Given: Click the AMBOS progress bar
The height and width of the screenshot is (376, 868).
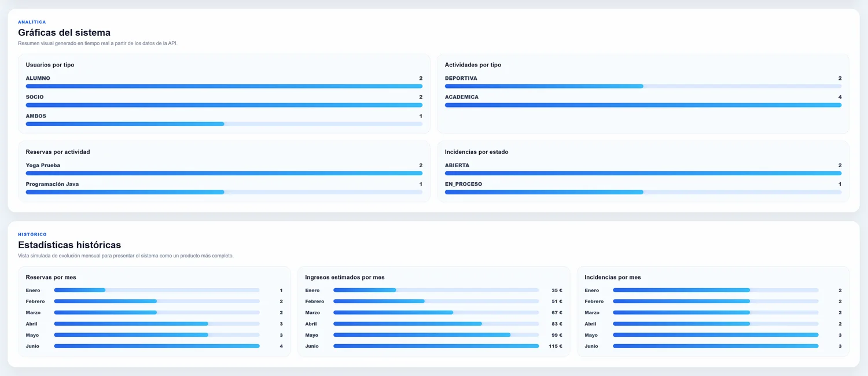Looking at the screenshot, I should (x=224, y=124).
